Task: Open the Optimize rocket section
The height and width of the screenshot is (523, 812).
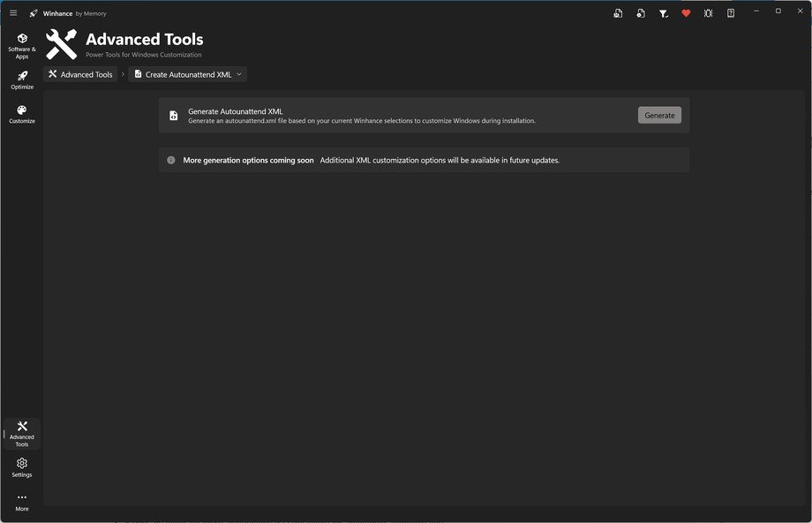Action: [x=22, y=80]
